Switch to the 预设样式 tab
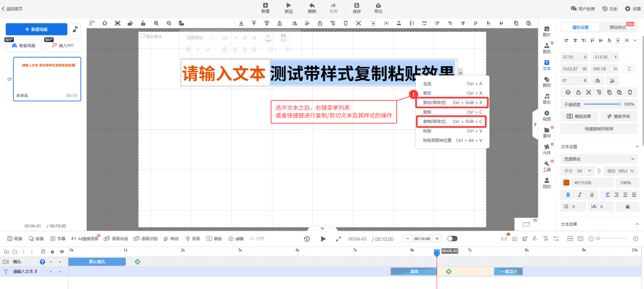644x289 pixels. (617, 27)
